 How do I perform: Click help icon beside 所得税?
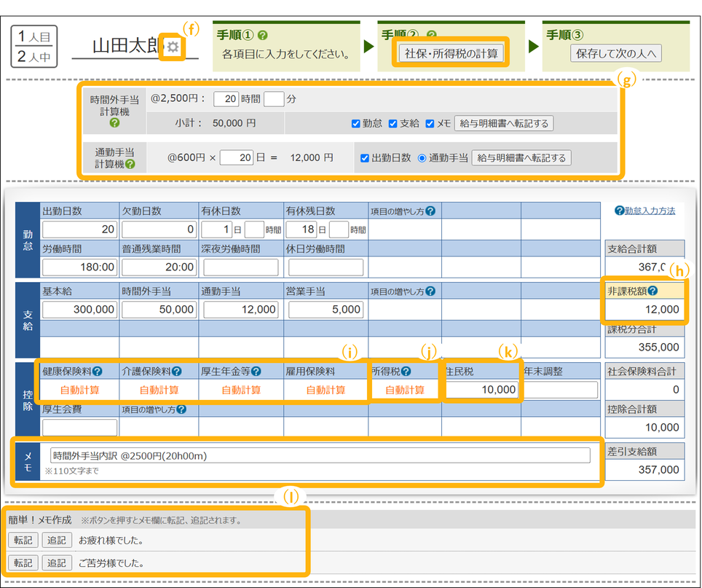pos(406,371)
